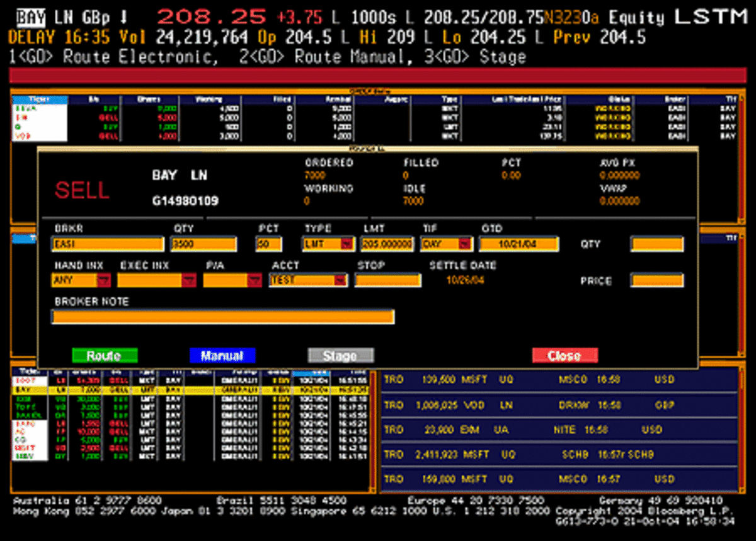
Task: Click the empty QTY field on the right
Action: (657, 244)
